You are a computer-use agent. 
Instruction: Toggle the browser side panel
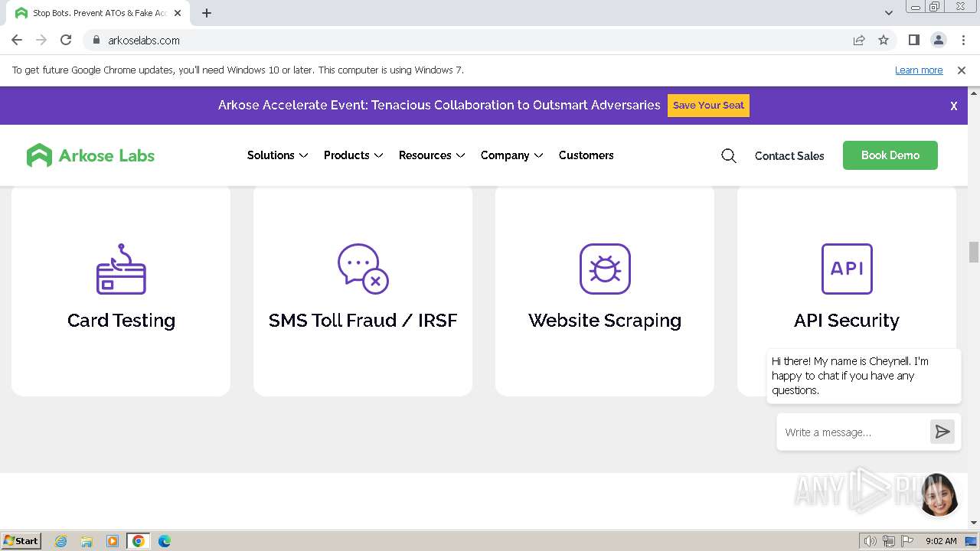[x=913, y=41]
